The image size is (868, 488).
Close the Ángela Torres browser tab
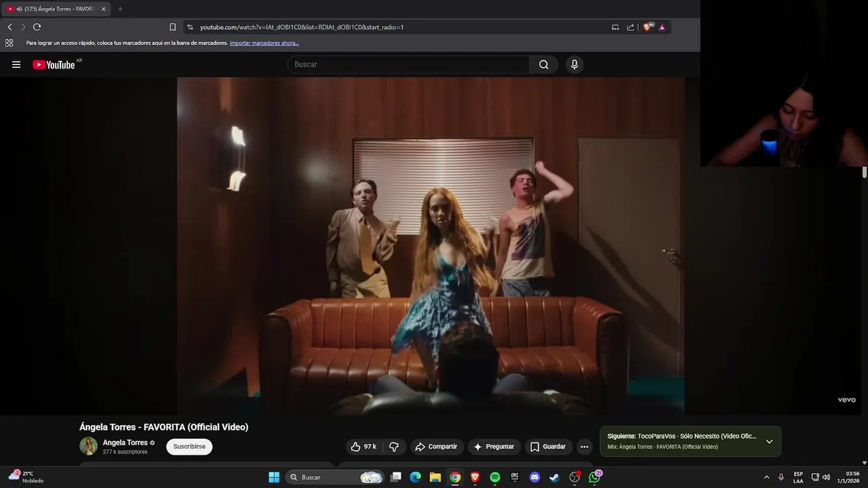click(103, 9)
